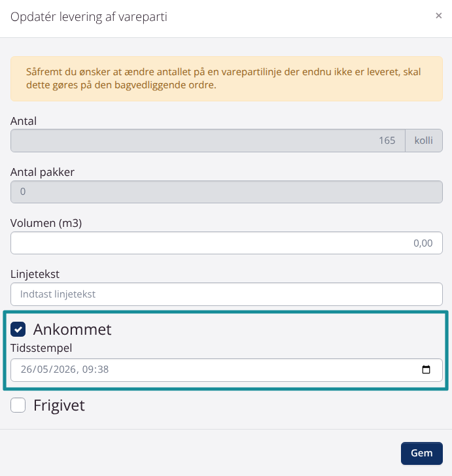
Task: Click the kolli unit addon
Action: 424,141
